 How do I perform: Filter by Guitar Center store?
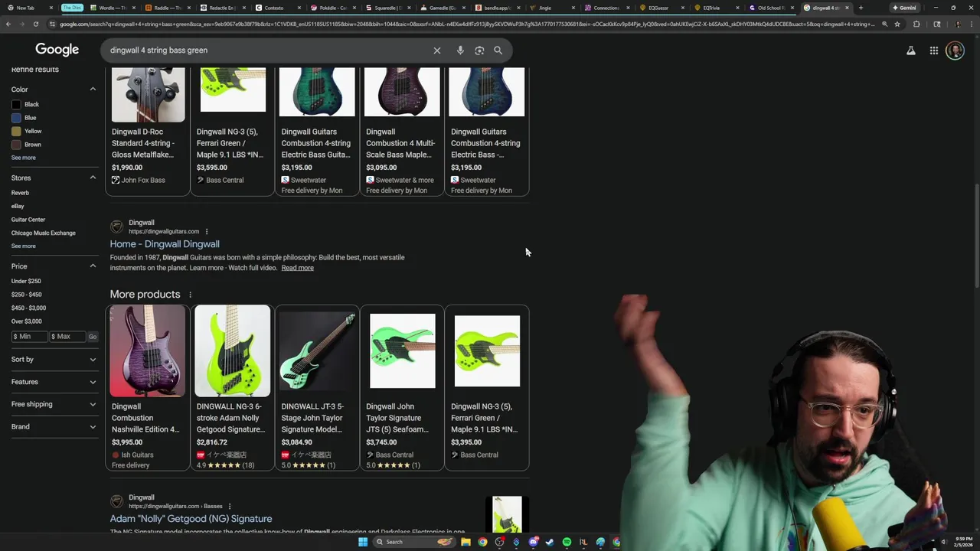28,220
